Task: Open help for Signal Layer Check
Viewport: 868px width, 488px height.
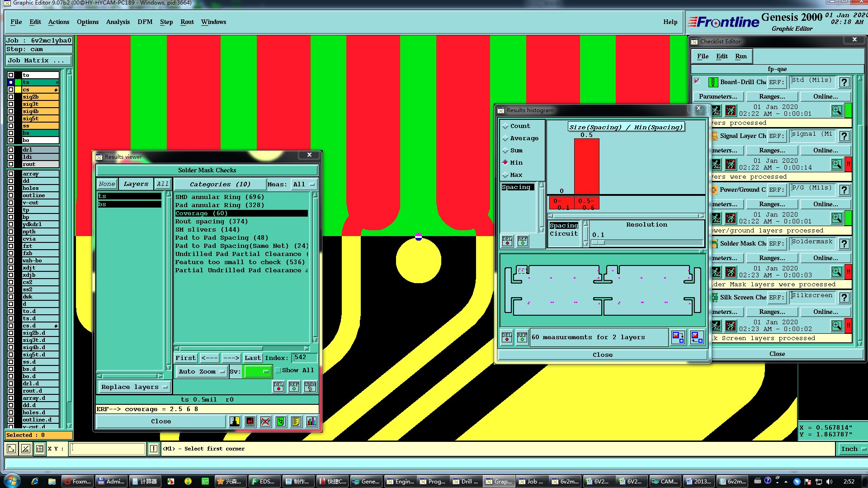Action: coord(844,136)
